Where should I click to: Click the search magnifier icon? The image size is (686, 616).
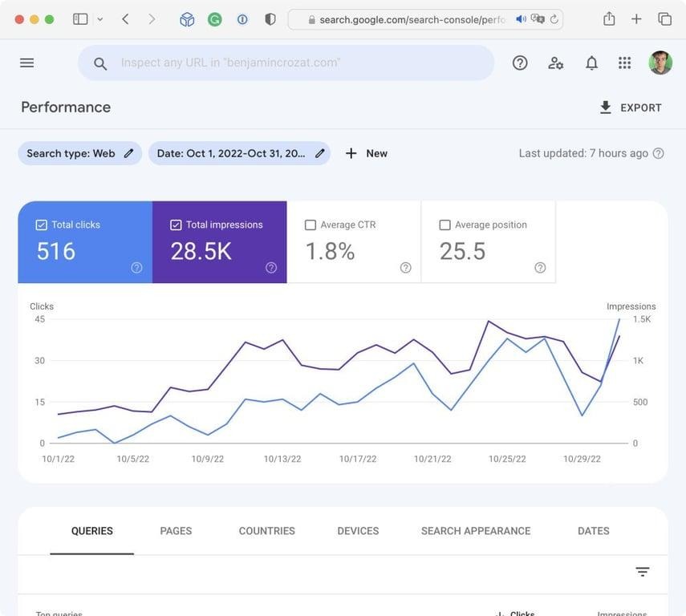pos(100,64)
